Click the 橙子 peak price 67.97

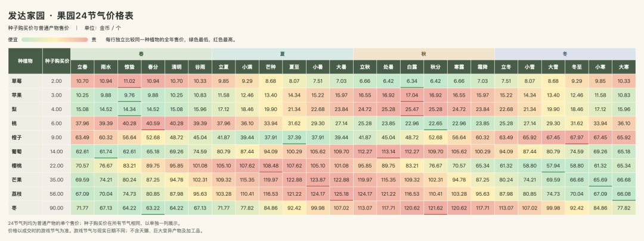[577, 138]
